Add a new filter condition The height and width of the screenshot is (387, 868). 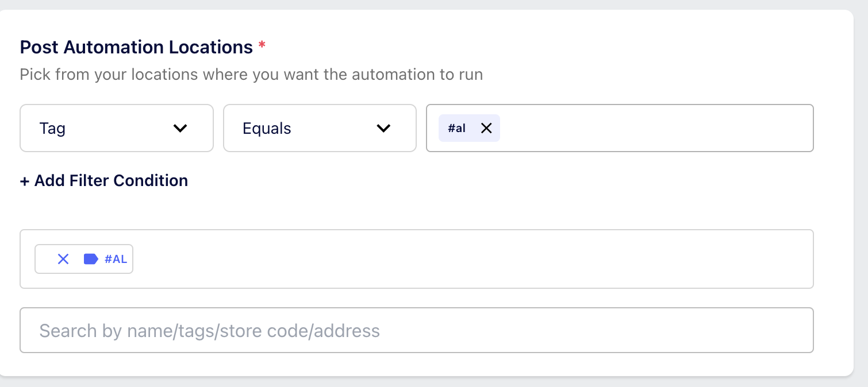click(x=104, y=181)
